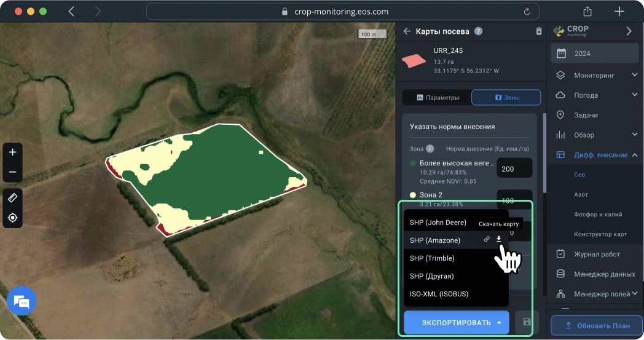Click the Обновить План button
This screenshot has width=644, height=340.
pyautogui.click(x=595, y=325)
